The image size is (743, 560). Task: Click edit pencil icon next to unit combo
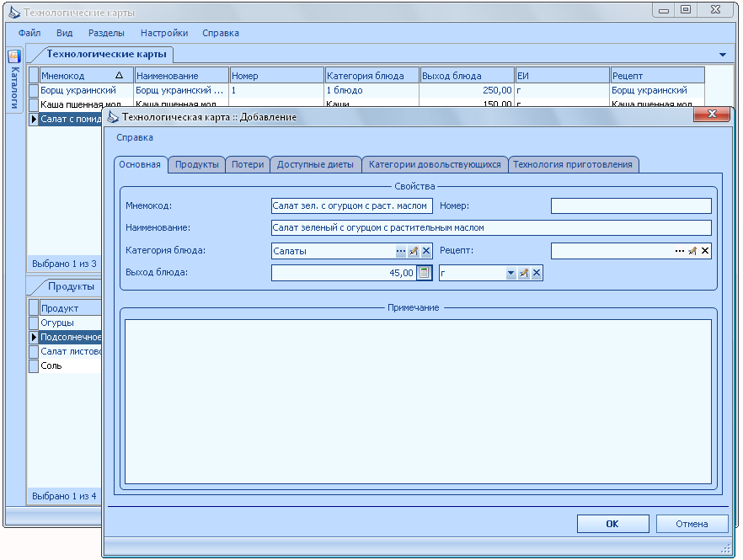point(524,273)
